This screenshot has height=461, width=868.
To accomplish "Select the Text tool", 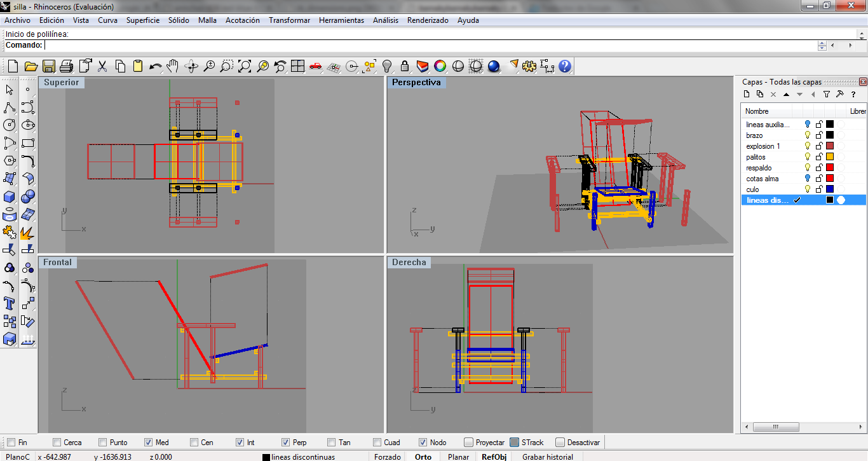I will [10, 303].
